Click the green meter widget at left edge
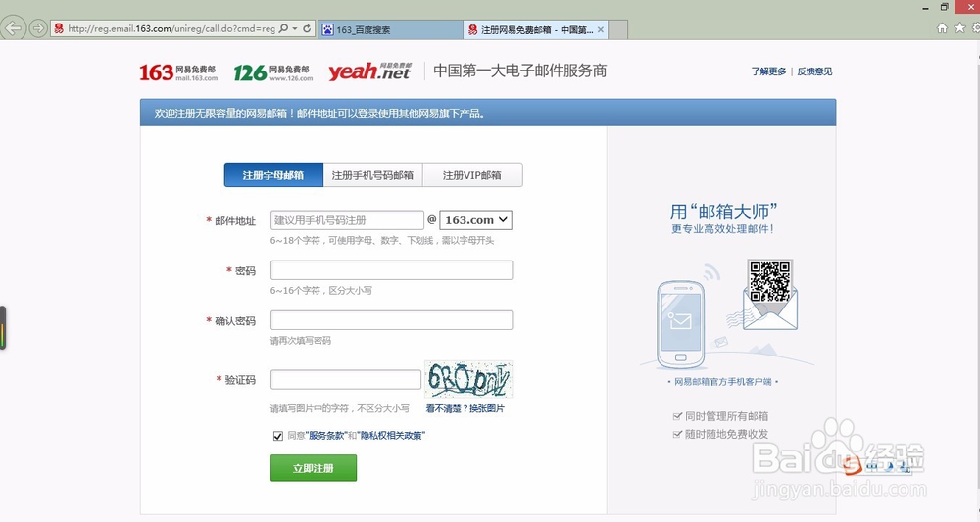980x522 pixels. click(3, 327)
